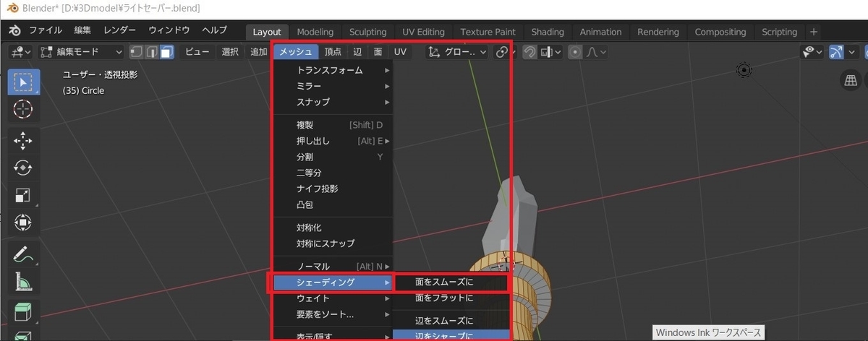Select 面をスムーズに in shading submenu
Screen dimensions: 868x341
coord(451,282)
